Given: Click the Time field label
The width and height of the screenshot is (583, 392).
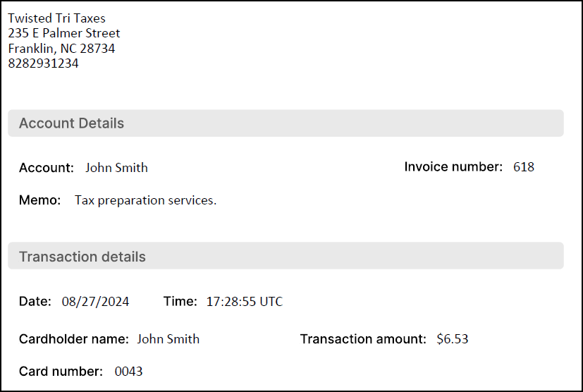Looking at the screenshot, I should [180, 302].
